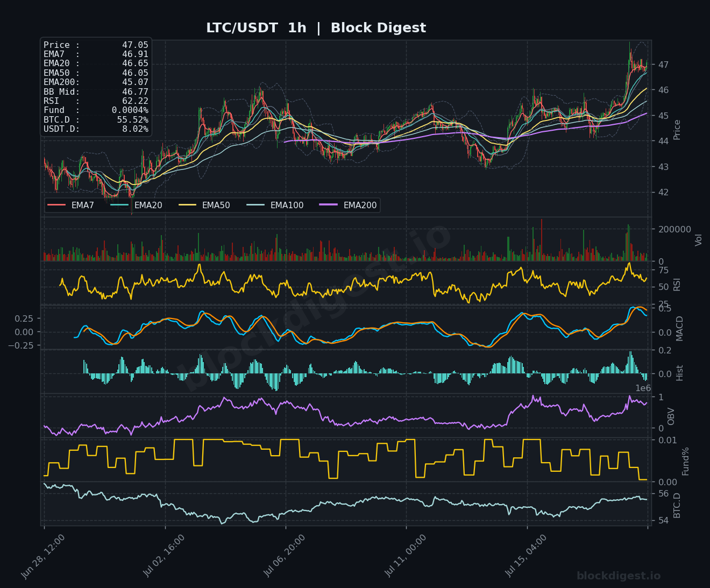Image resolution: width=710 pixels, height=588 pixels.
Task: Click the Jun 28, 12:00 date tick
Action: coord(43,557)
